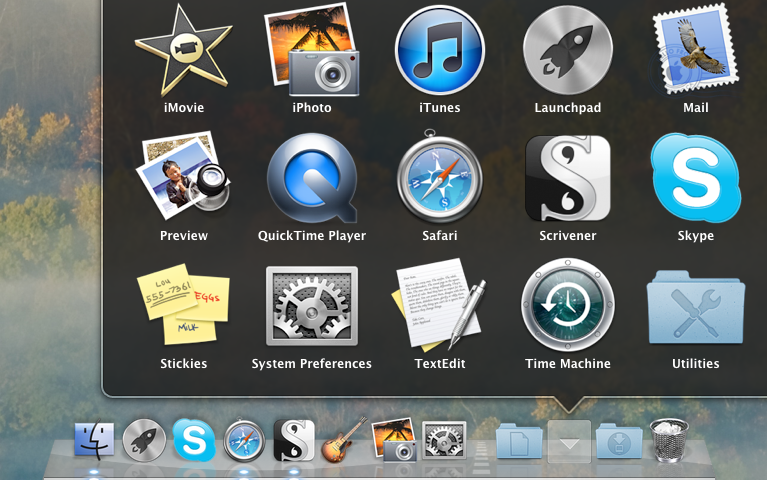Collapse the open stack via Dock arrow icon
This screenshot has height=480, width=767.
pos(568,441)
